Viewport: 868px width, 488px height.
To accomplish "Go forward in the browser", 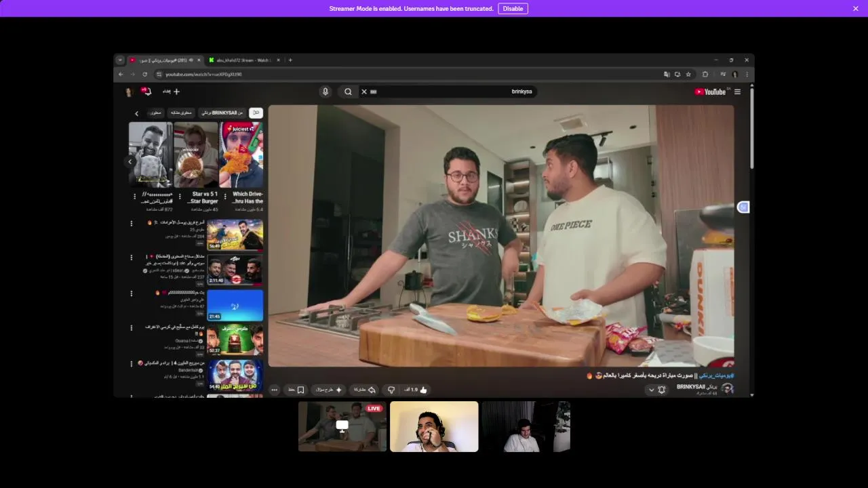I will [x=133, y=74].
